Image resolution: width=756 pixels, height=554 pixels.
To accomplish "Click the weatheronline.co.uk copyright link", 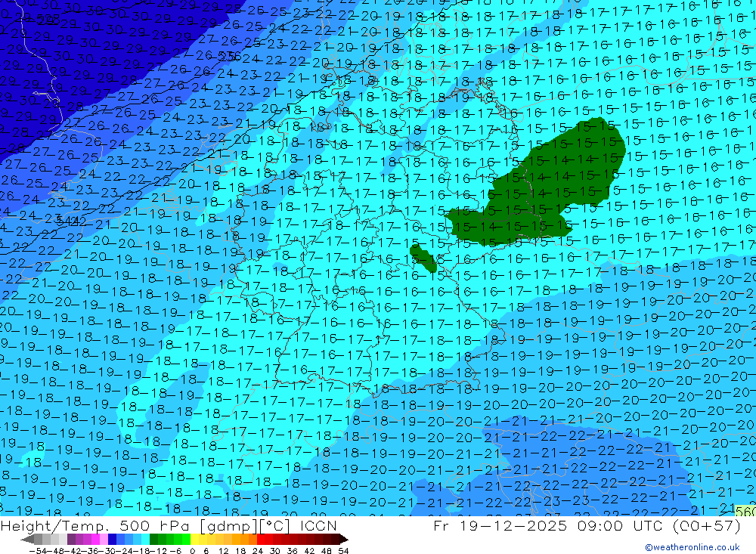I will [692, 547].
